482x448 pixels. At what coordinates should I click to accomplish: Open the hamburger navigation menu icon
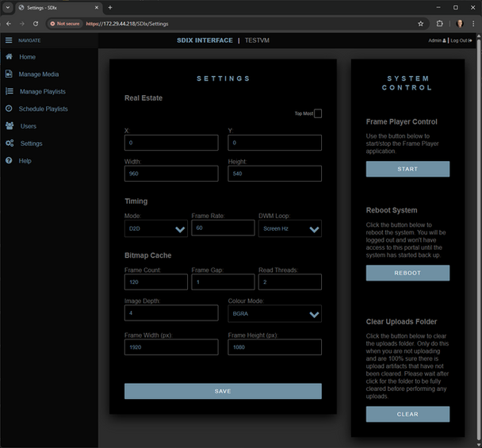(9, 40)
